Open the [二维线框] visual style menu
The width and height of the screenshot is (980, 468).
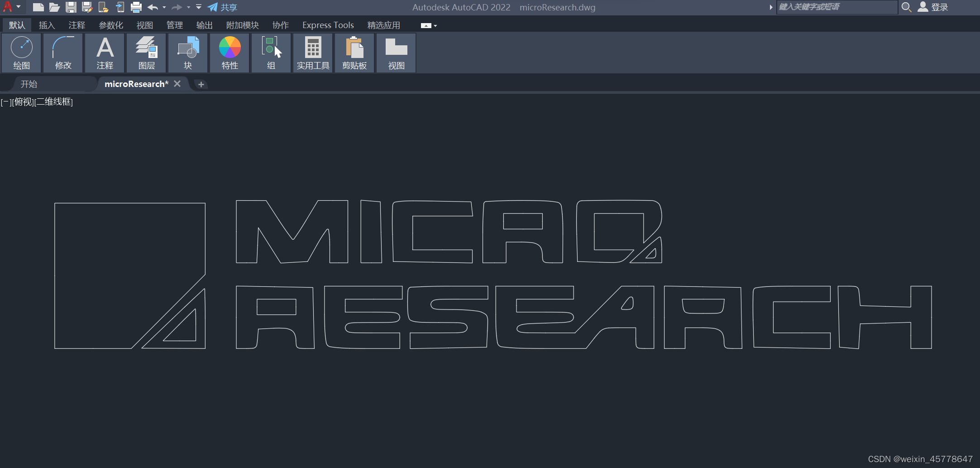click(54, 102)
